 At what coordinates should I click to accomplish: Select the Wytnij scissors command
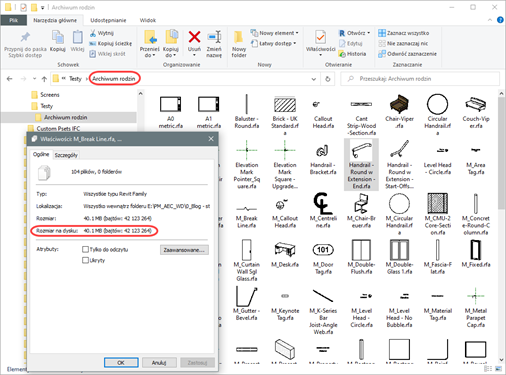[102, 33]
